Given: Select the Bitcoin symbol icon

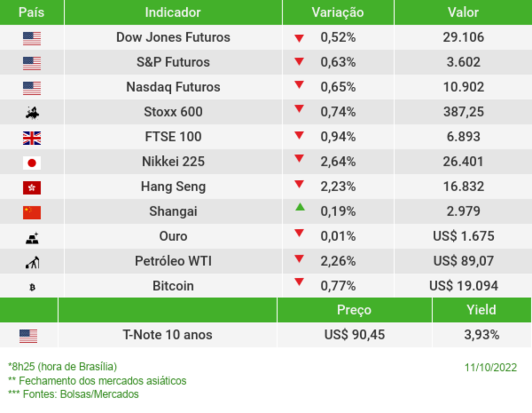Looking at the screenshot, I should coord(32,287).
